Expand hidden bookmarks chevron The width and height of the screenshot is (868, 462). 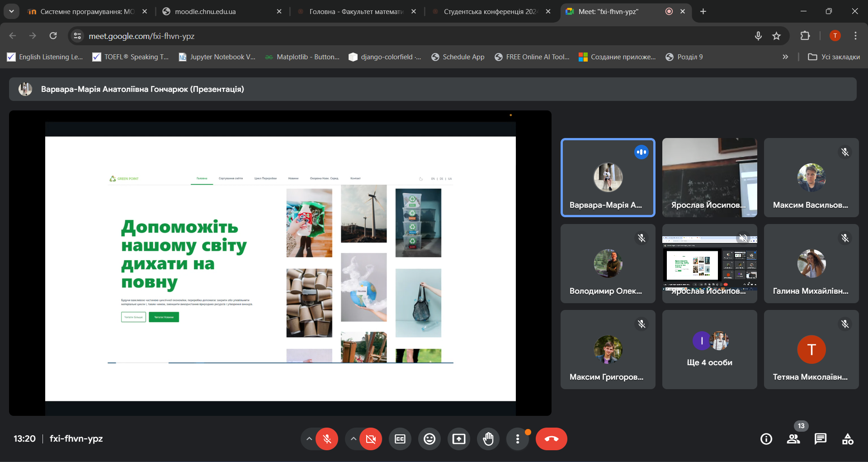coord(785,57)
